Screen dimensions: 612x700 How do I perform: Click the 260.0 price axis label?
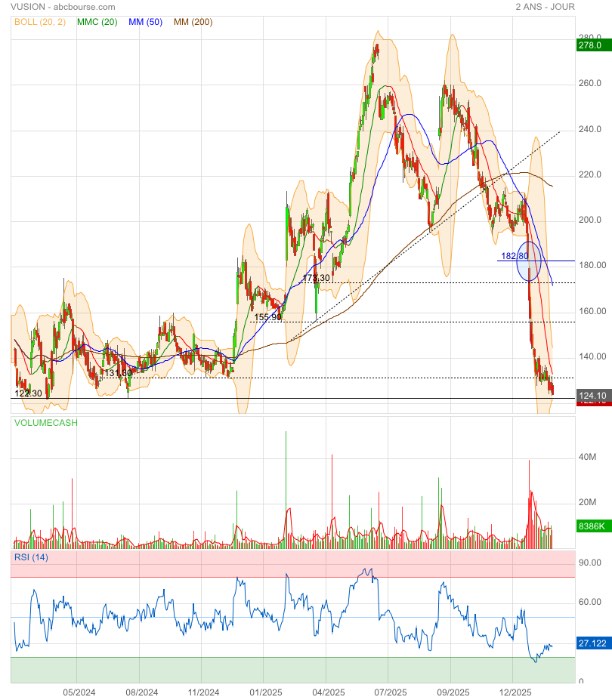tap(590, 83)
